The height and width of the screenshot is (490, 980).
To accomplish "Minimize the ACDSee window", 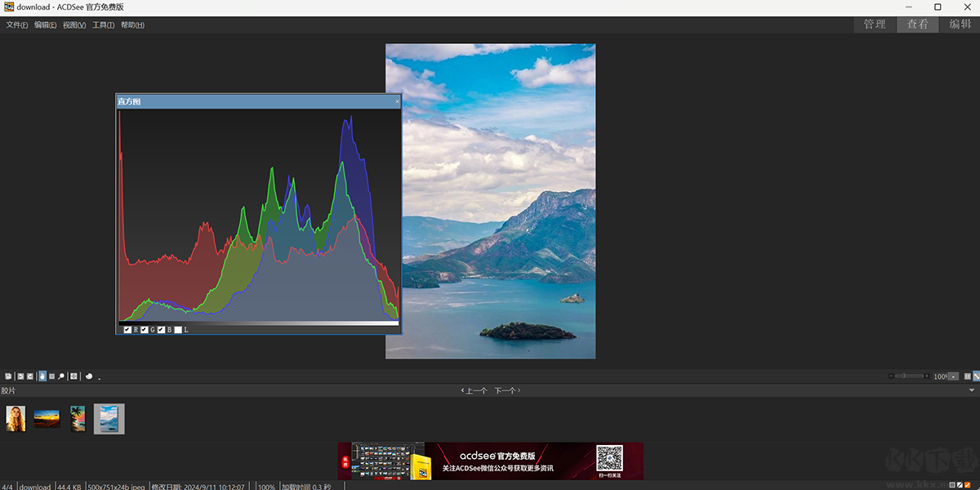I will 909,7.
